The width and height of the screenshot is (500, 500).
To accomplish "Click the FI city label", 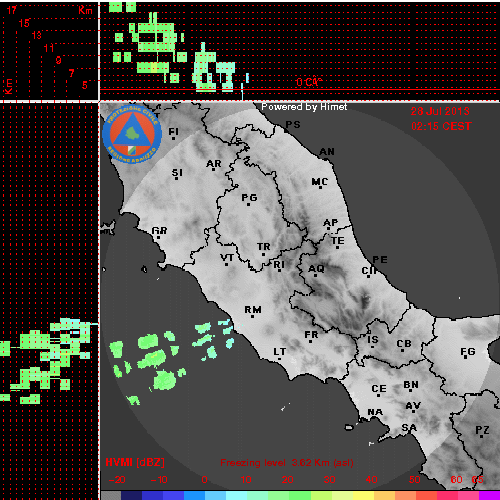I will tap(173, 132).
